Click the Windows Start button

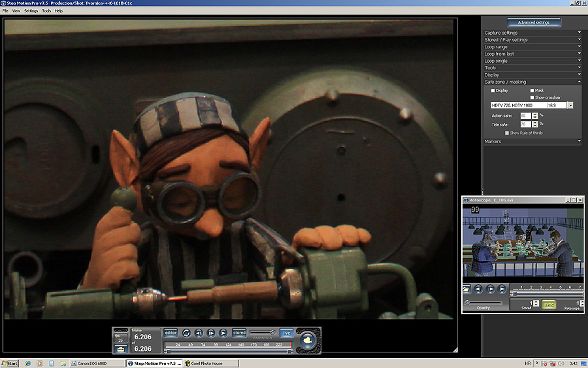[x=10, y=363]
